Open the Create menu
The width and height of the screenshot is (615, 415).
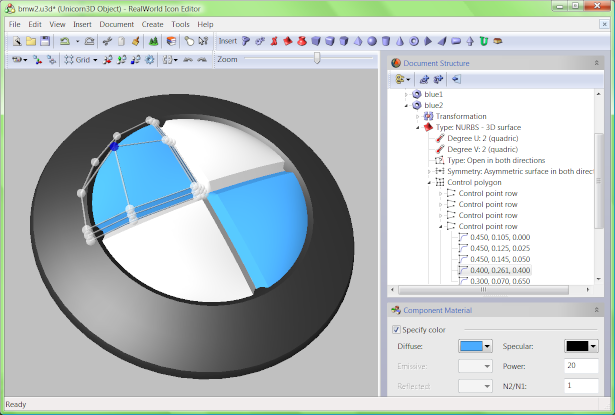(152, 23)
